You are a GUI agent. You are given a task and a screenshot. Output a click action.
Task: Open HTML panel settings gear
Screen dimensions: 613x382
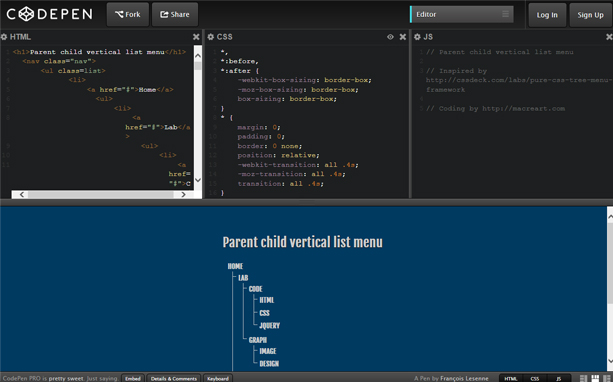tap(4, 37)
